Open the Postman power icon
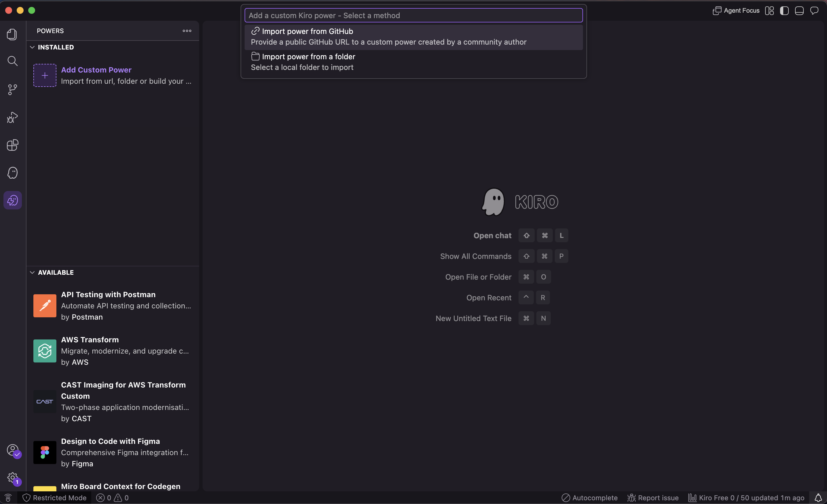Image resolution: width=827 pixels, height=504 pixels. (x=45, y=306)
